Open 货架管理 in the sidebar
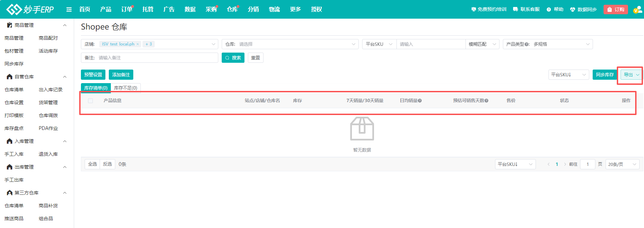This screenshot has width=644, height=228. [48, 102]
